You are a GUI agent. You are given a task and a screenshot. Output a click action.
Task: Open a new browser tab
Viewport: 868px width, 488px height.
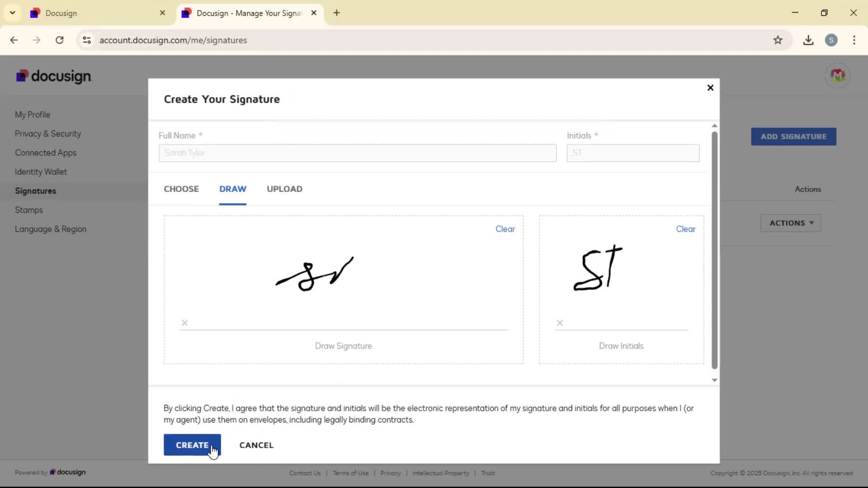pyautogui.click(x=336, y=13)
